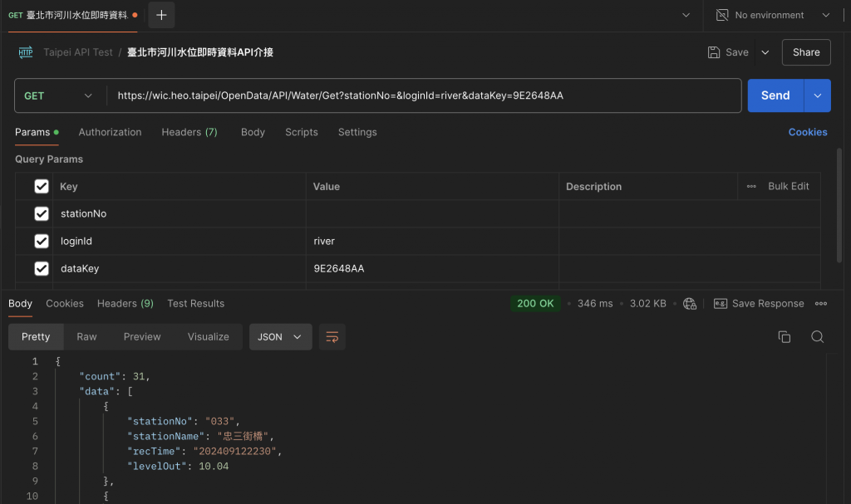Uncheck the loginId parameter checkbox
The width and height of the screenshot is (851, 504).
(42, 241)
